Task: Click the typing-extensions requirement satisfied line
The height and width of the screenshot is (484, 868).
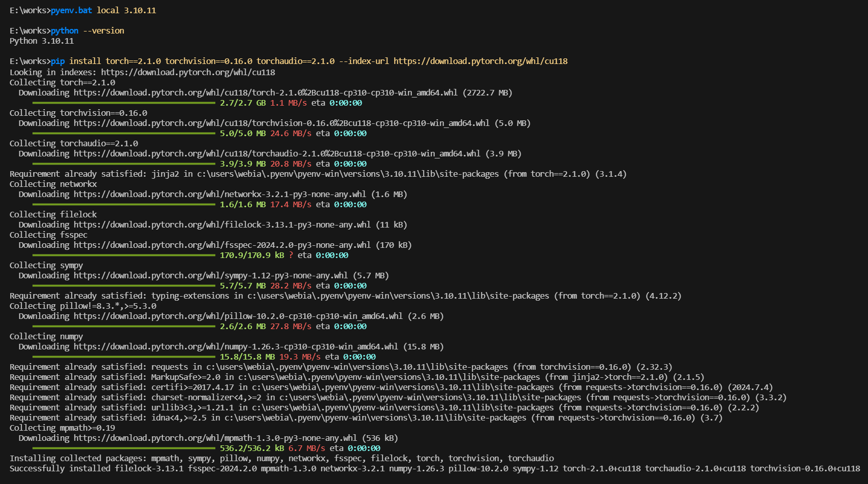Action: tap(345, 296)
